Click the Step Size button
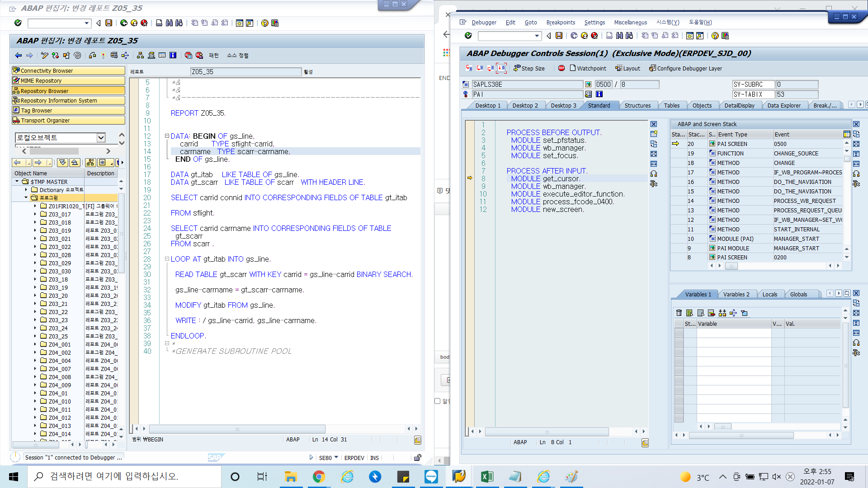This screenshot has width=868, height=488. click(529, 68)
